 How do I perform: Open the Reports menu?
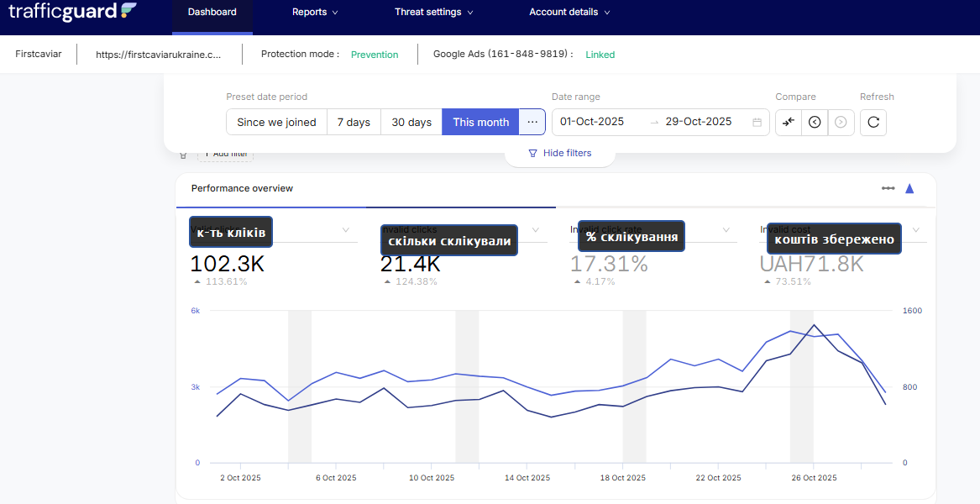pyautogui.click(x=315, y=13)
